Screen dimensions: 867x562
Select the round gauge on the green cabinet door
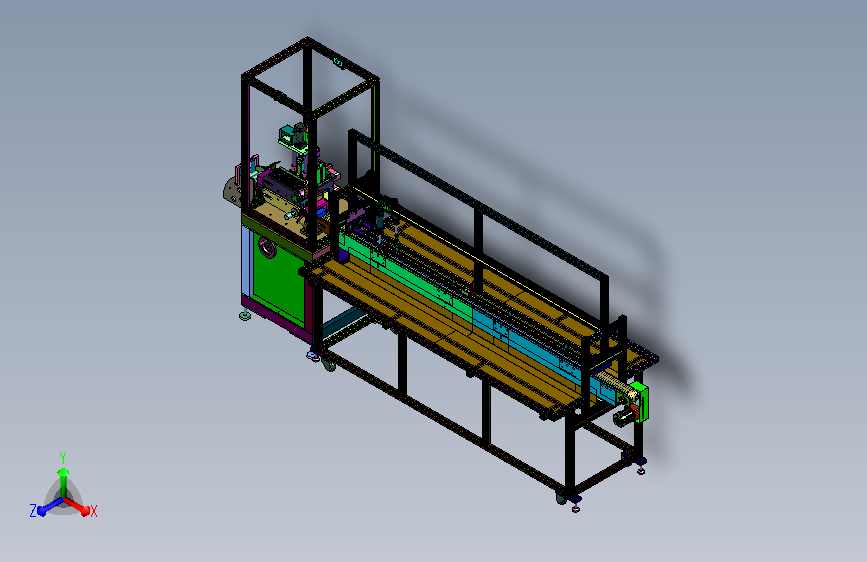tap(268, 248)
